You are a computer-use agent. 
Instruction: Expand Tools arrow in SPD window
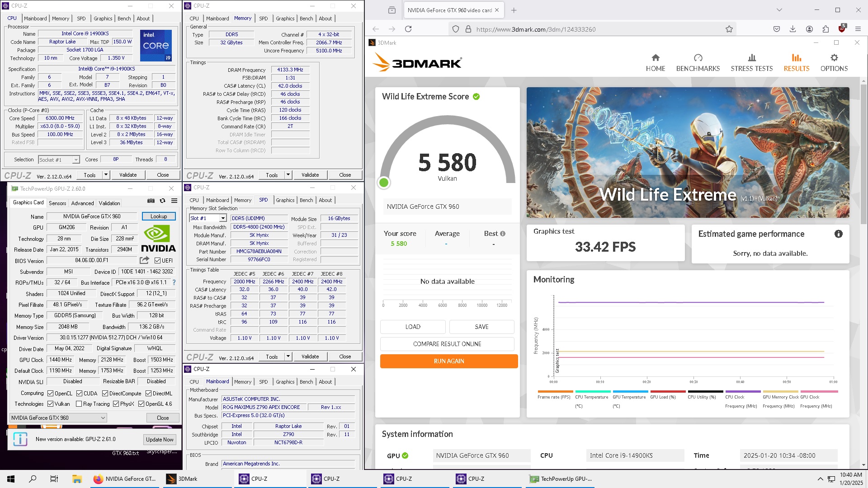[288, 357]
